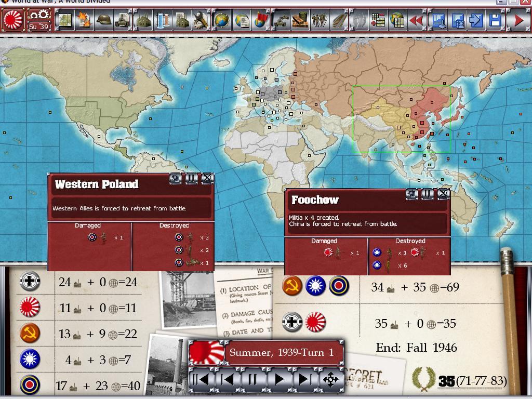Open the blue list with joystick icon
This screenshot has height=399, width=532.
pos(437,20)
